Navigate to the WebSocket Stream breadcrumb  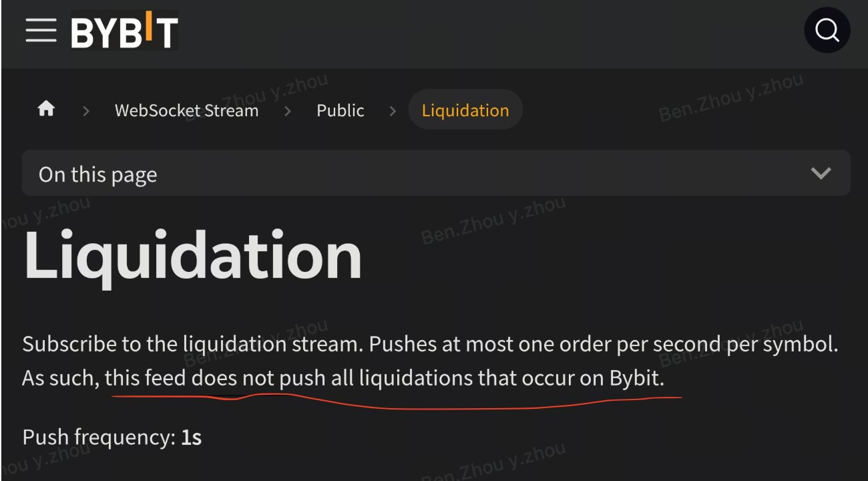click(186, 110)
